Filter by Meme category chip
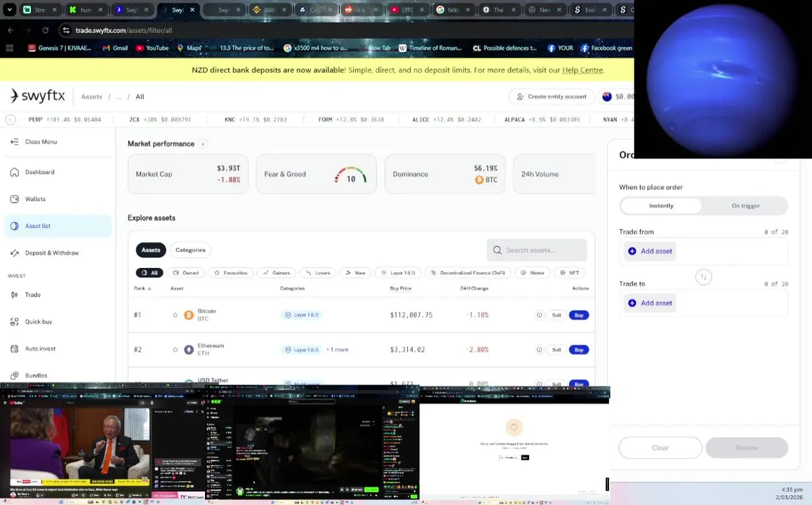The width and height of the screenshot is (812, 505). [533, 273]
